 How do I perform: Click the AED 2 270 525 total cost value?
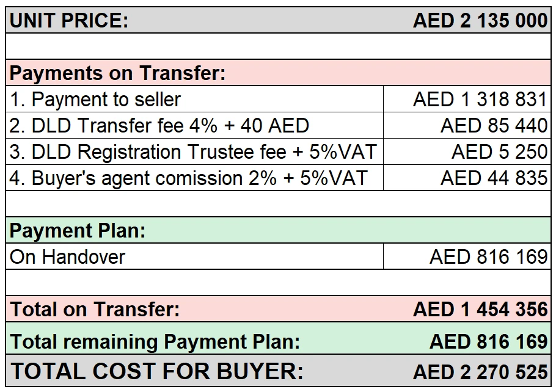[480, 372]
